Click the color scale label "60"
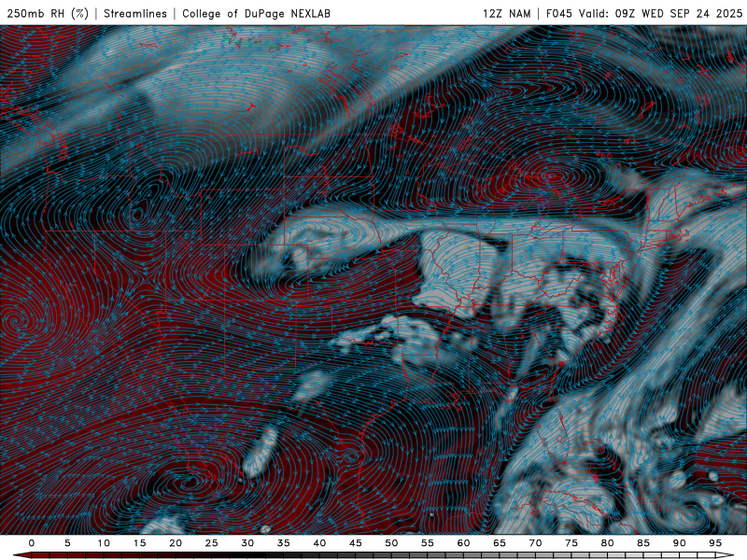 click(x=463, y=543)
